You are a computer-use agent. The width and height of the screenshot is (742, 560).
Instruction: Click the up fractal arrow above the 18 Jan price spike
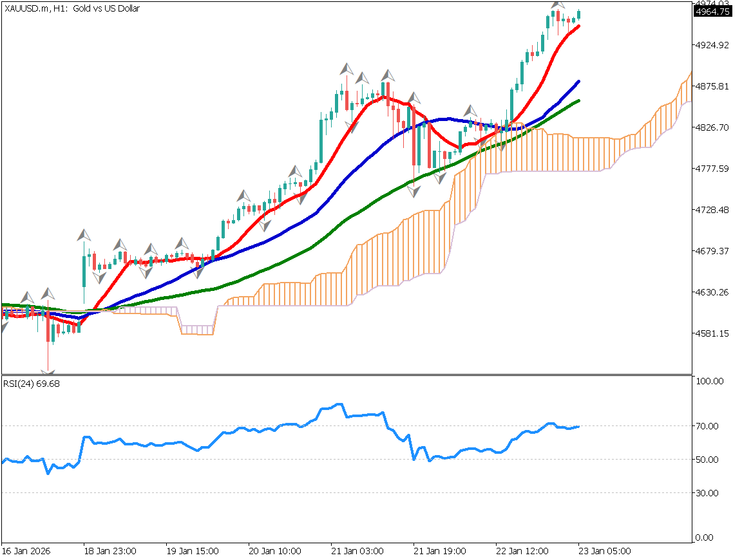point(84,234)
